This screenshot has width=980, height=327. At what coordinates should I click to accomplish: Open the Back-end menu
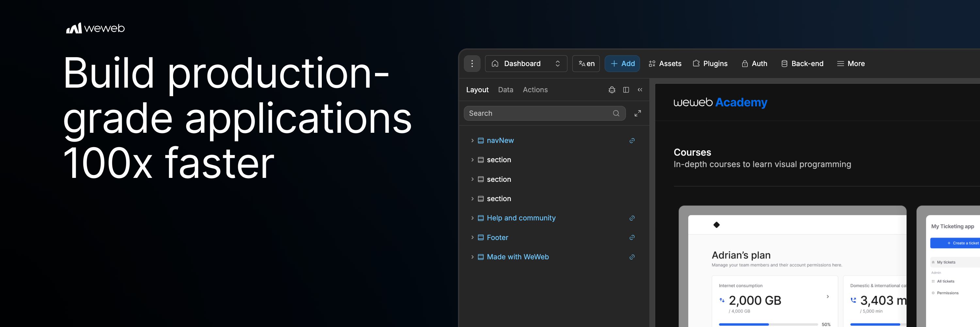click(x=802, y=63)
